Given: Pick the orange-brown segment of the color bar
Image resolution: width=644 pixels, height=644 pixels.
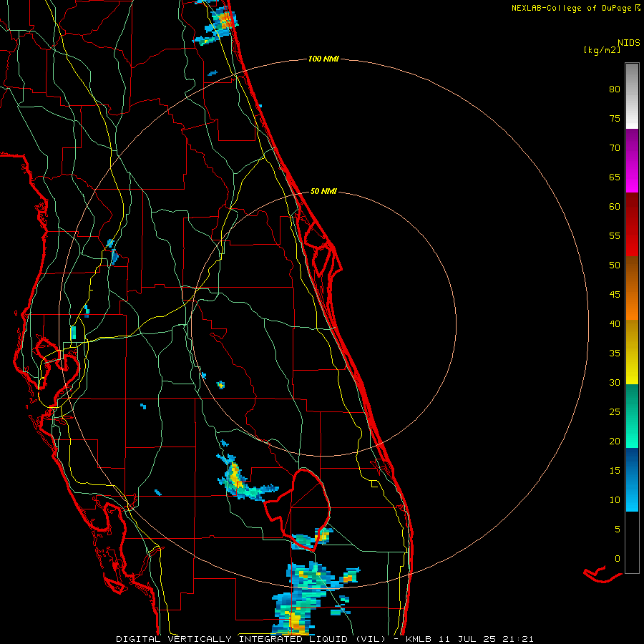Looking at the screenshot, I should click(632, 288).
